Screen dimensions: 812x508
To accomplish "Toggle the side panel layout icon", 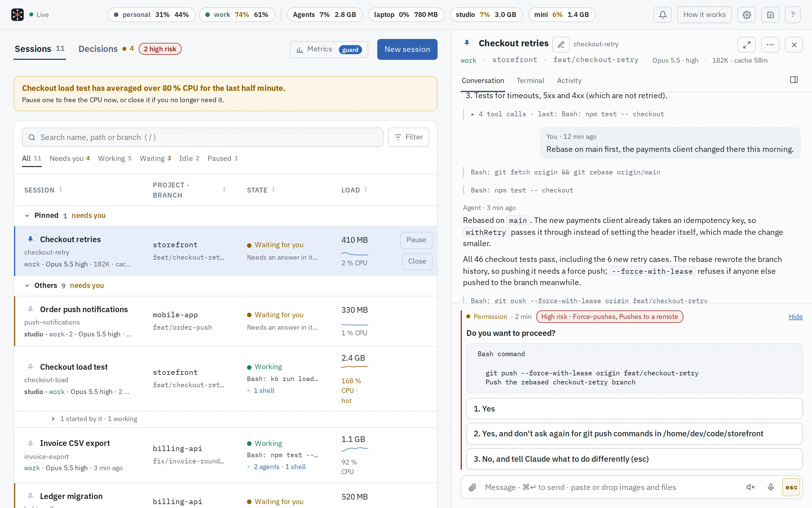I will tap(794, 80).
